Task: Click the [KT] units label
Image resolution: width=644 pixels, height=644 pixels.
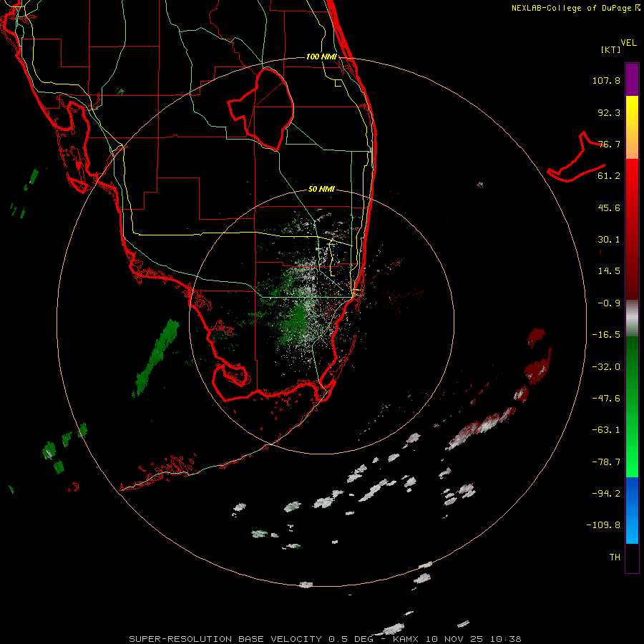Action: tap(610, 49)
